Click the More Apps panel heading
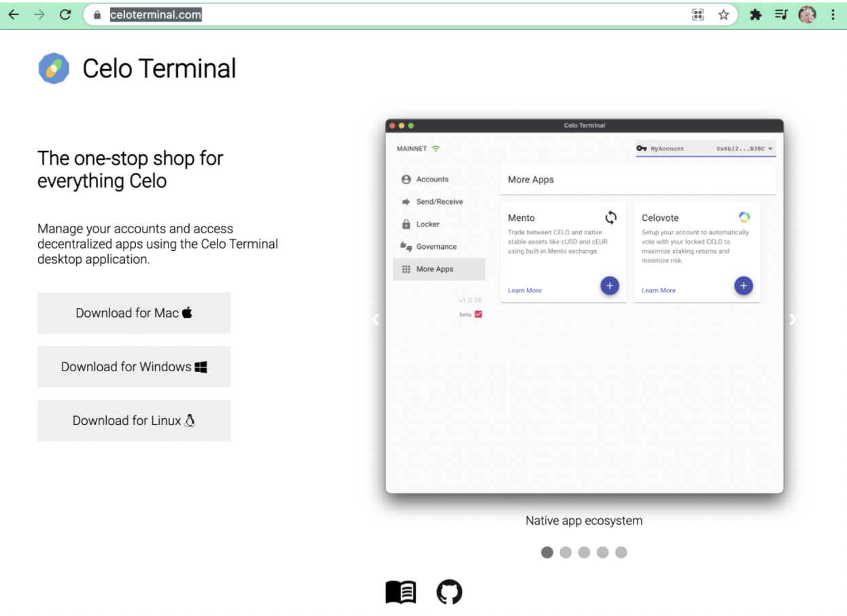 coord(531,179)
